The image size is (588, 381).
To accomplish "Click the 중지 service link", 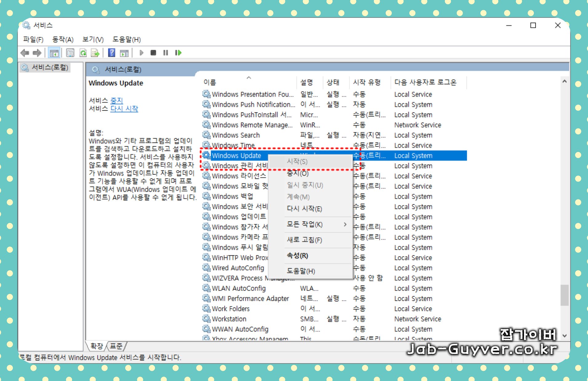I will tap(117, 100).
